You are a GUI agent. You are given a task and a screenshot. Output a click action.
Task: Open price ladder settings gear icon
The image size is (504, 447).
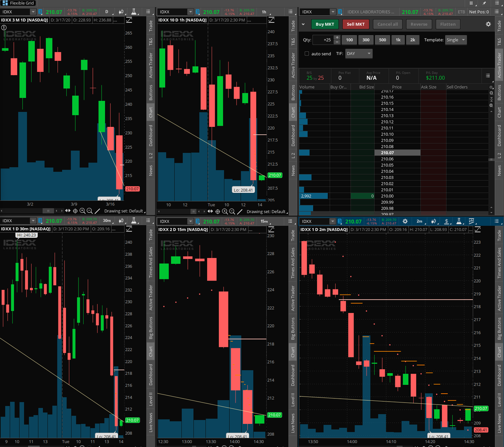(x=491, y=87)
